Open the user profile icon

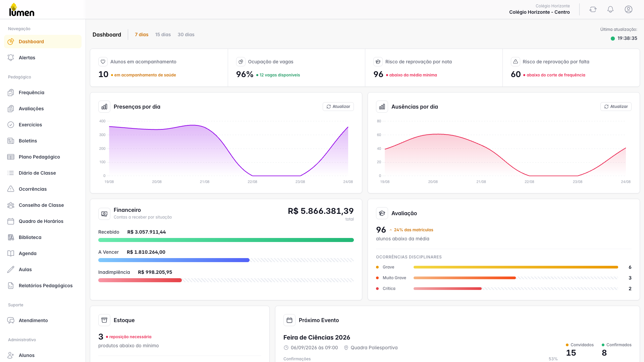pos(629,9)
